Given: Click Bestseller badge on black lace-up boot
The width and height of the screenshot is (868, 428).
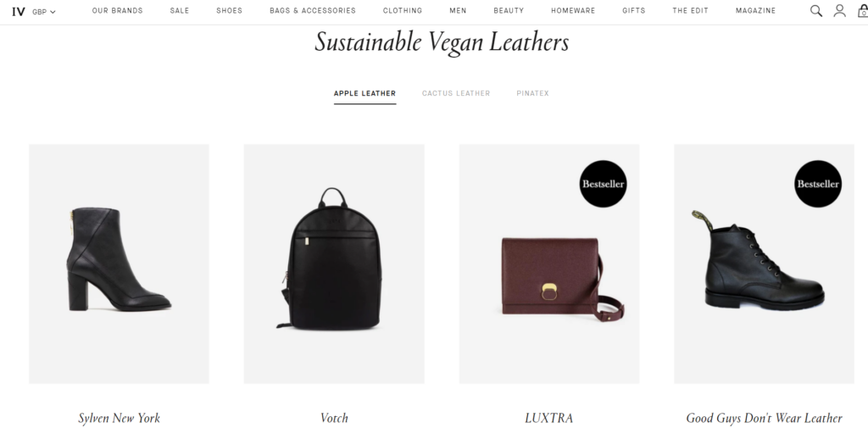Looking at the screenshot, I should pyautogui.click(x=818, y=184).
